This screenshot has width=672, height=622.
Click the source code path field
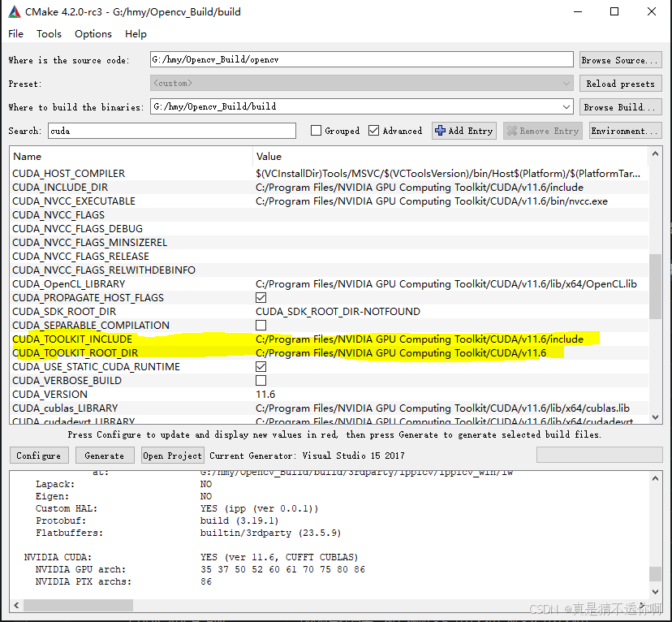(x=362, y=59)
